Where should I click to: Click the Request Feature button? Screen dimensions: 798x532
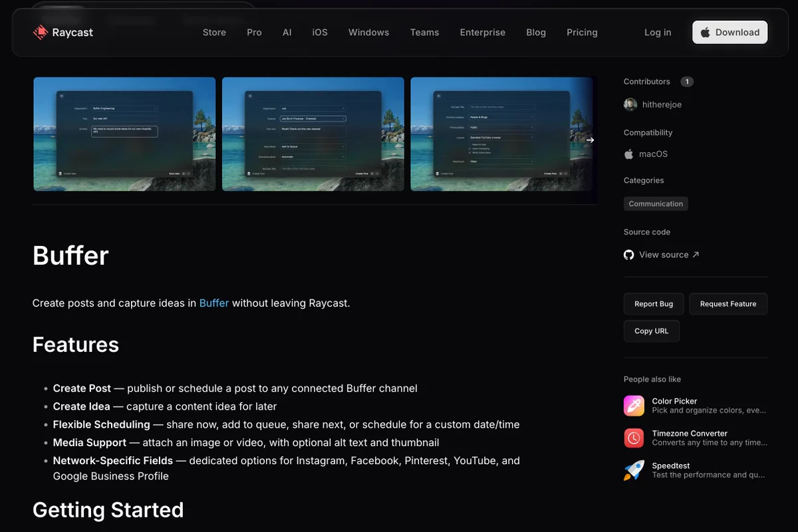tap(728, 304)
